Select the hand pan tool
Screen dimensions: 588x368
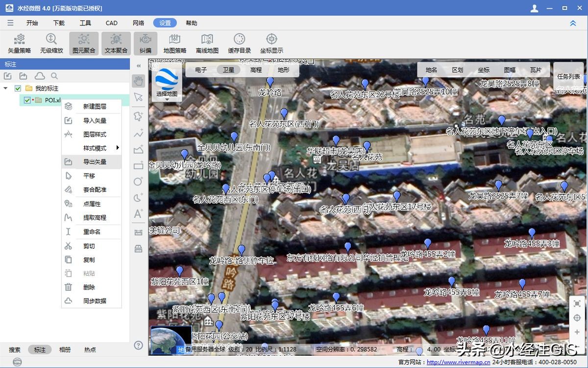point(139,81)
